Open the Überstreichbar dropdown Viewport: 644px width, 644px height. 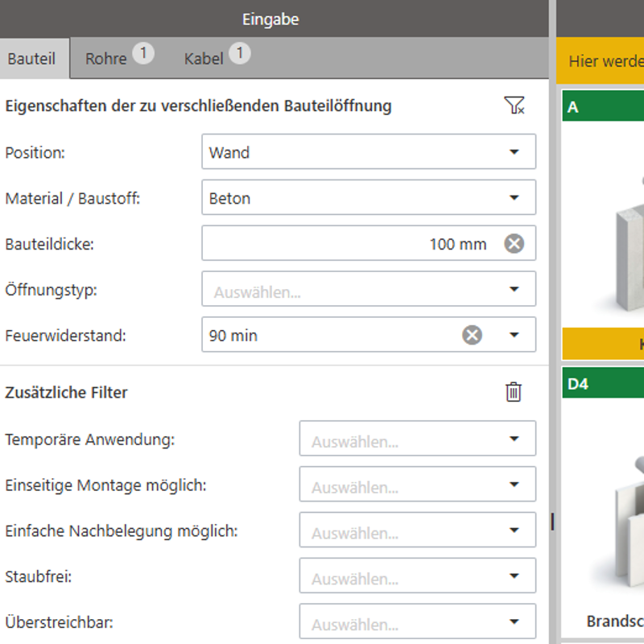pos(416,622)
